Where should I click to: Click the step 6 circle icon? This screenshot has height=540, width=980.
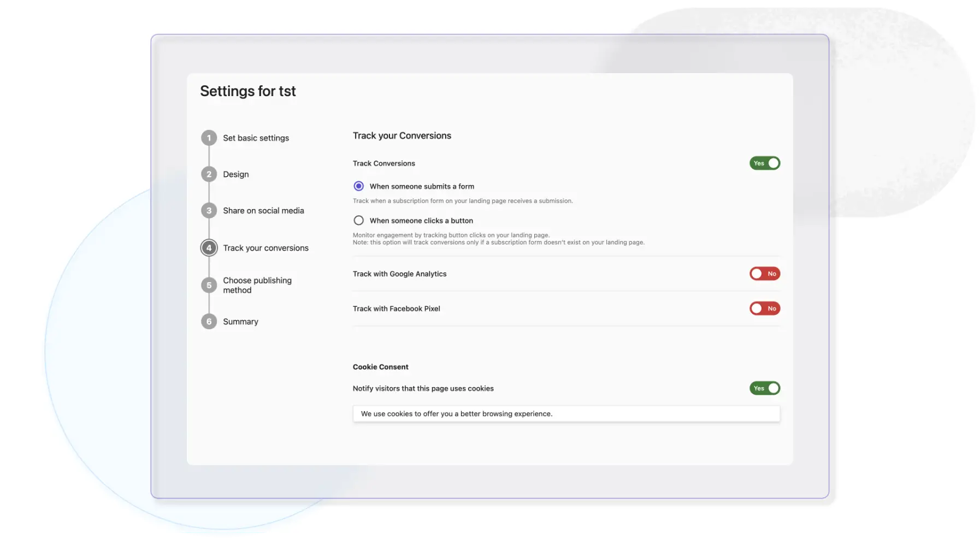click(209, 321)
